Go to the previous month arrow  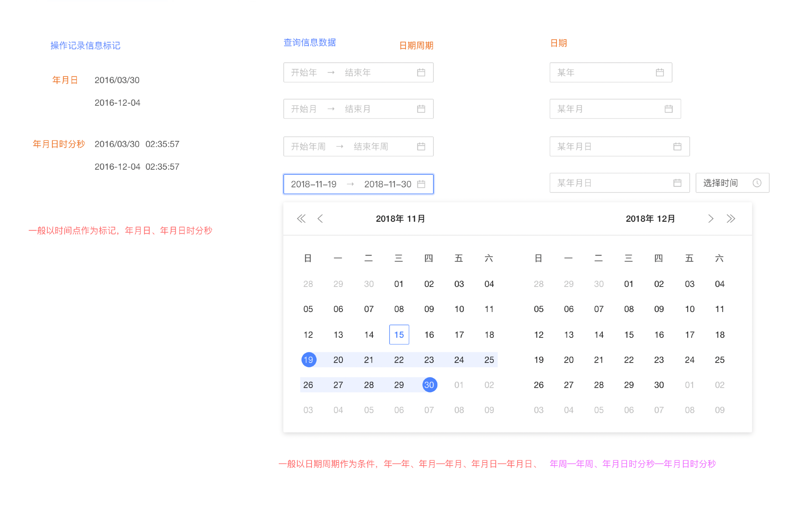click(320, 219)
